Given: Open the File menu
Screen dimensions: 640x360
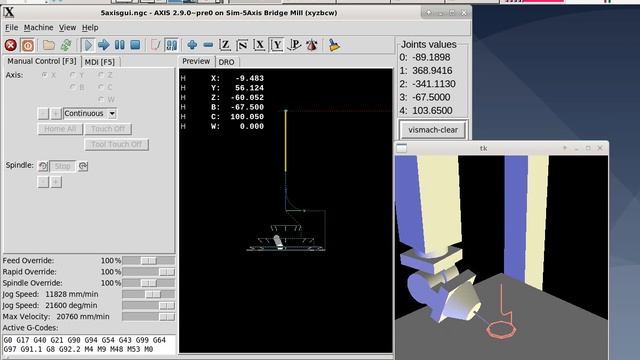Looking at the screenshot, I should click(11, 27).
